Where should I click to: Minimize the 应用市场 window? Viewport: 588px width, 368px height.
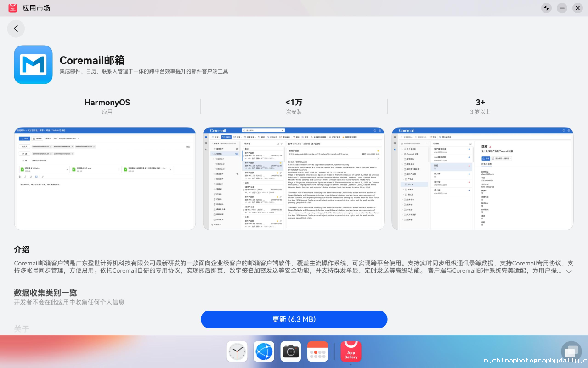(562, 8)
